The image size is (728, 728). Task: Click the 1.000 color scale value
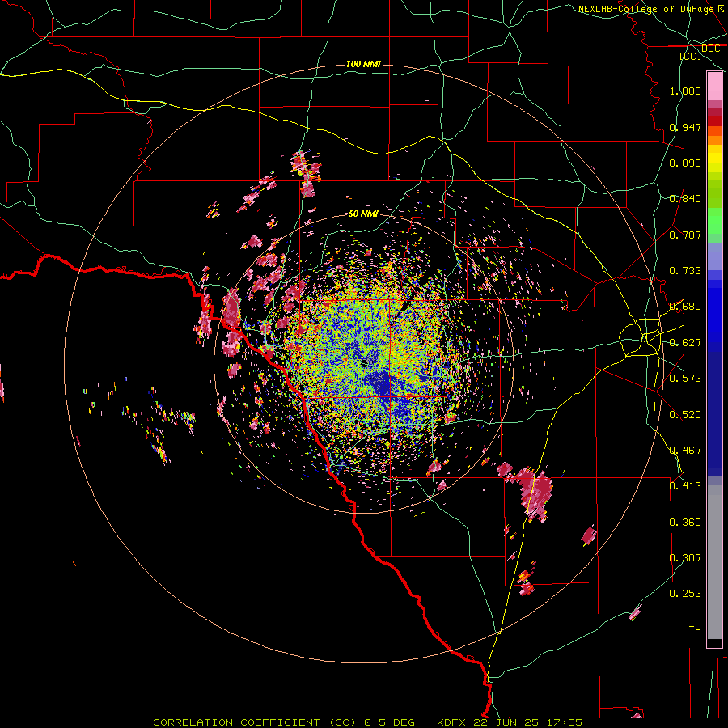(x=685, y=91)
